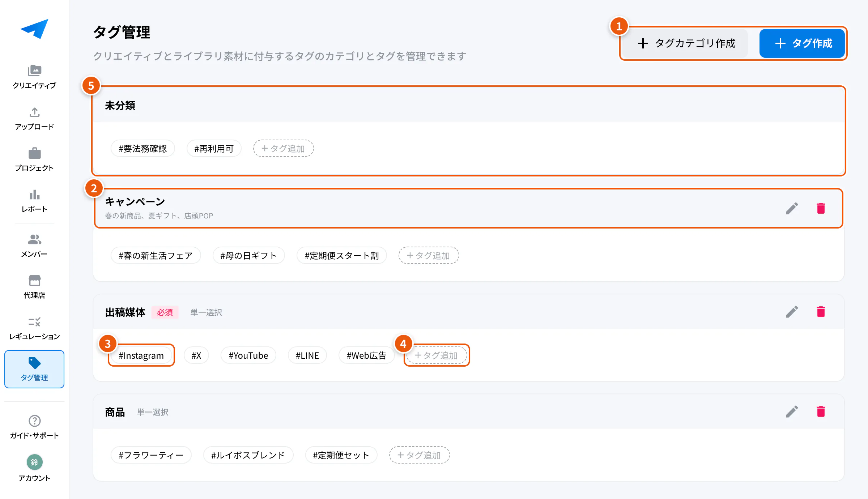Select the #要法務確認 tag
This screenshot has height=499, width=868.
143,148
